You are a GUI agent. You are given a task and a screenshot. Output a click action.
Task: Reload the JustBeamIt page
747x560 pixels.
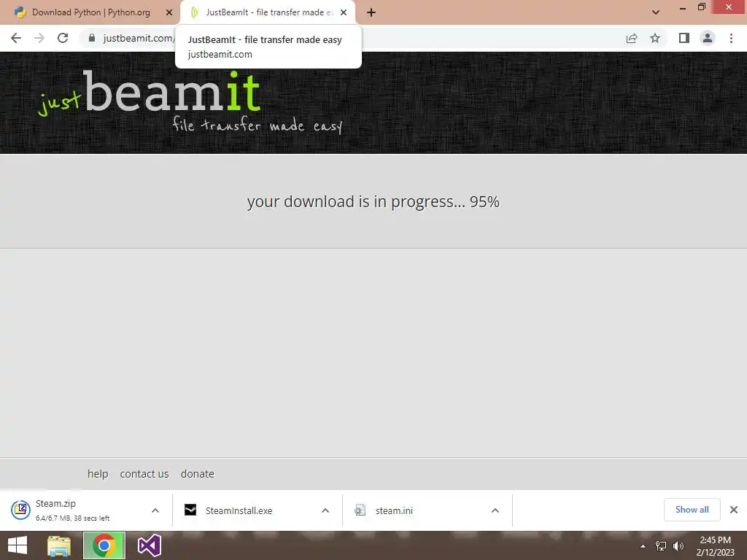(x=63, y=38)
